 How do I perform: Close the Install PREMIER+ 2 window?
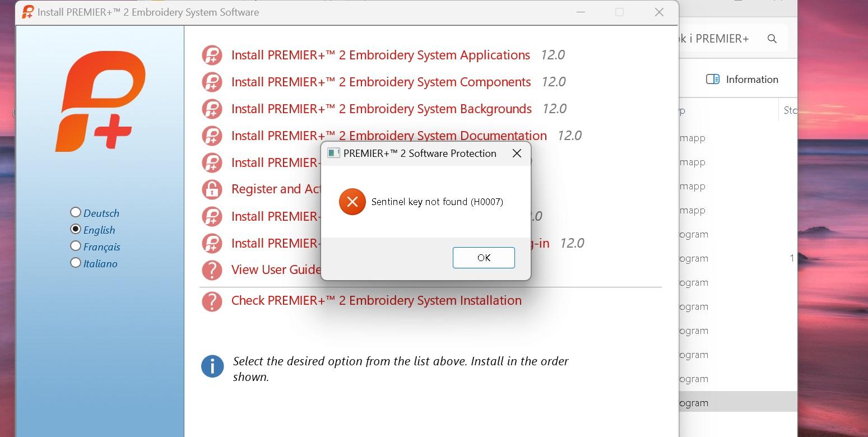pos(659,12)
